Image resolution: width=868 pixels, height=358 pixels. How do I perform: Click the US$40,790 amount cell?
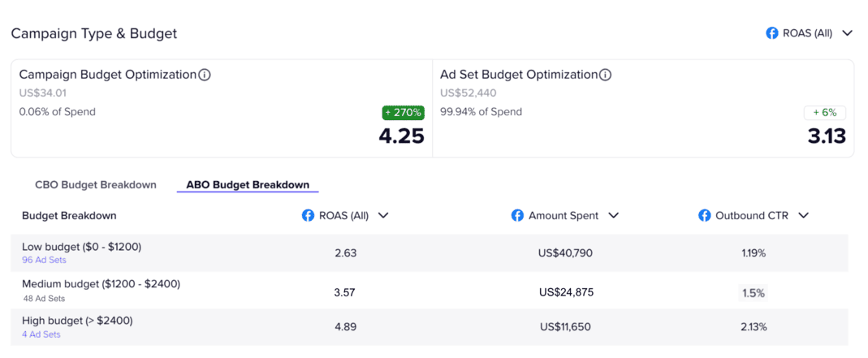click(x=565, y=253)
